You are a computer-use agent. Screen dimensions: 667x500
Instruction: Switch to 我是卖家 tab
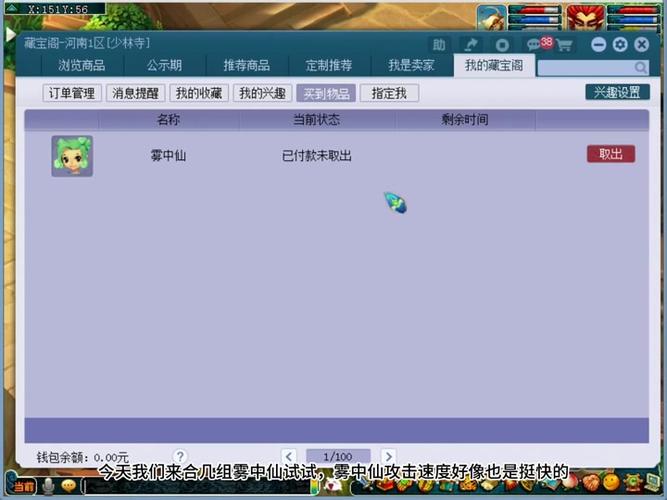tap(411, 65)
